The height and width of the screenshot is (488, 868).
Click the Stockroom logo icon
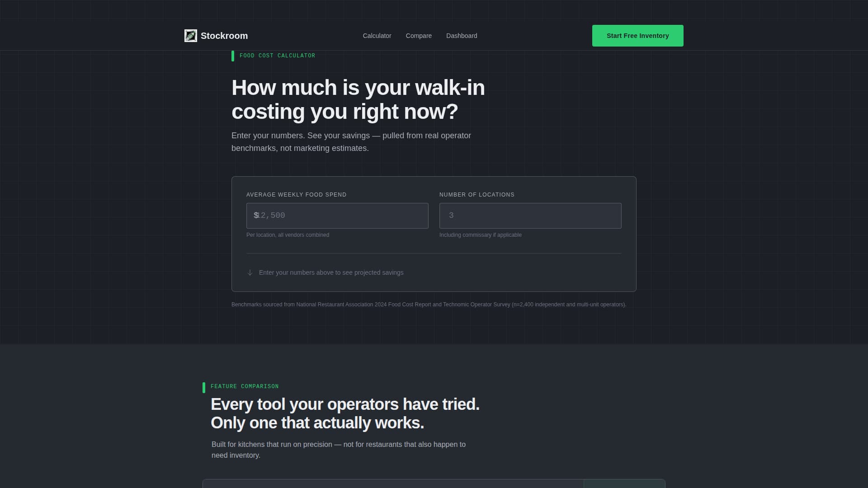pyautogui.click(x=191, y=36)
